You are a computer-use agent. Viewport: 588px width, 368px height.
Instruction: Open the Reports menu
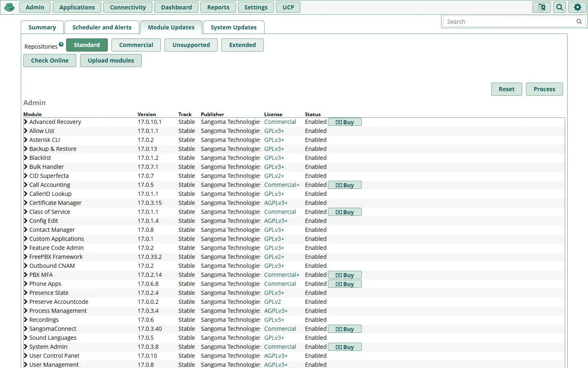pyautogui.click(x=218, y=7)
